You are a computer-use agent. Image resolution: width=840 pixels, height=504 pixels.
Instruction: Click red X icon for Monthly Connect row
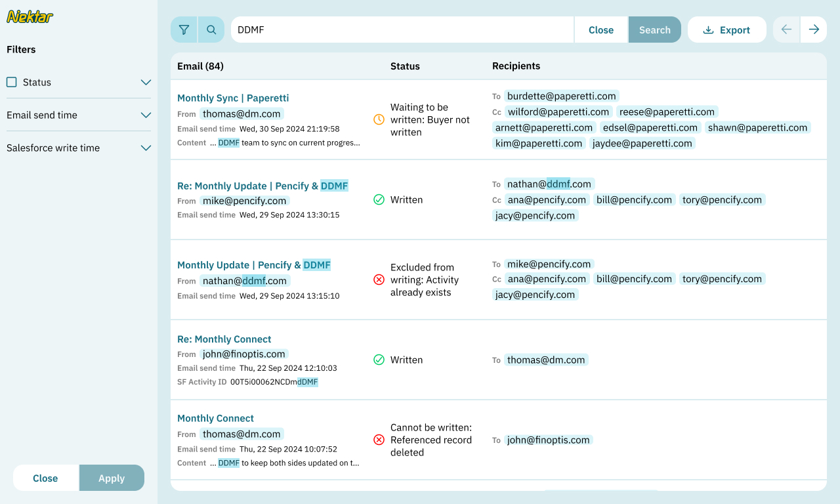pos(379,440)
